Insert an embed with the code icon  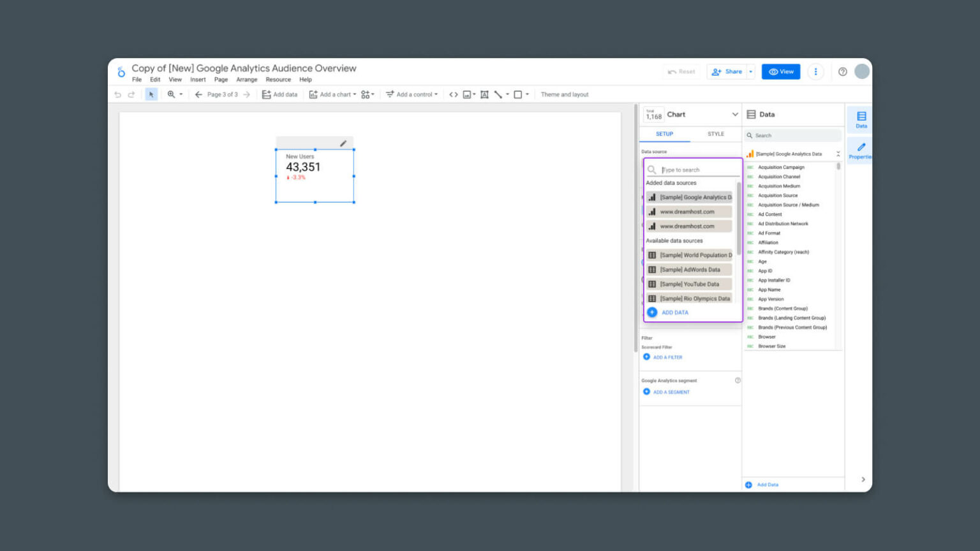click(453, 94)
